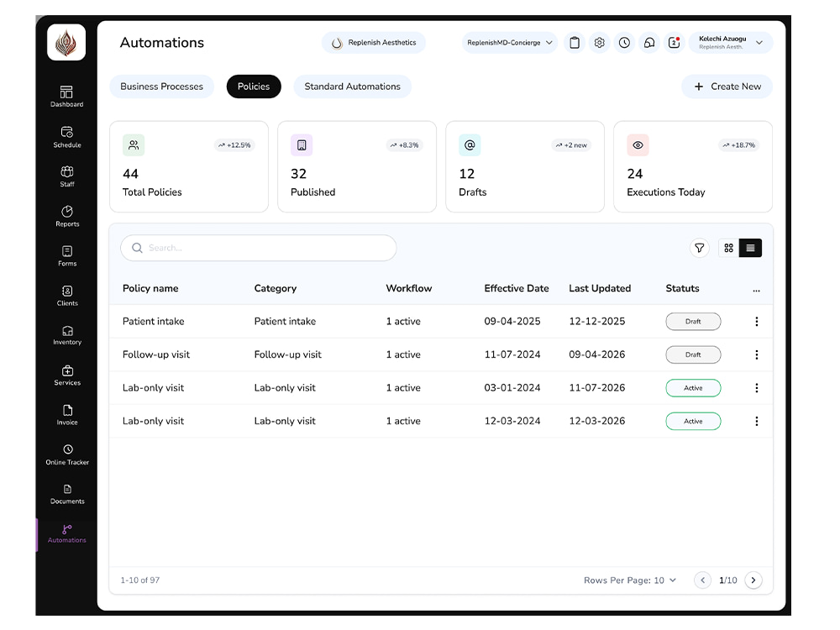Click the Executions Today card
Viewport: 840px width, 630px height.
coord(693,166)
